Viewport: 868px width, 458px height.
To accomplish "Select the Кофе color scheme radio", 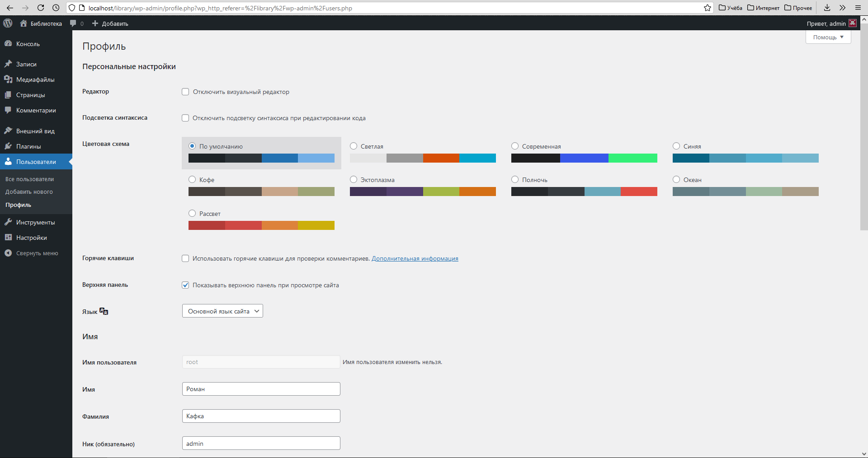I will [x=192, y=179].
